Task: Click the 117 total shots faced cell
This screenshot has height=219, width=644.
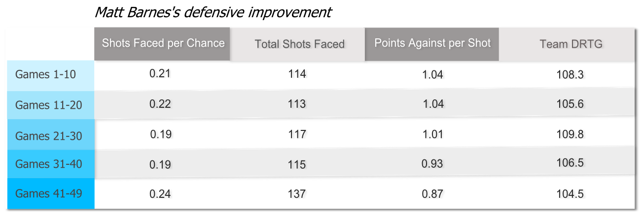Action: tap(297, 134)
